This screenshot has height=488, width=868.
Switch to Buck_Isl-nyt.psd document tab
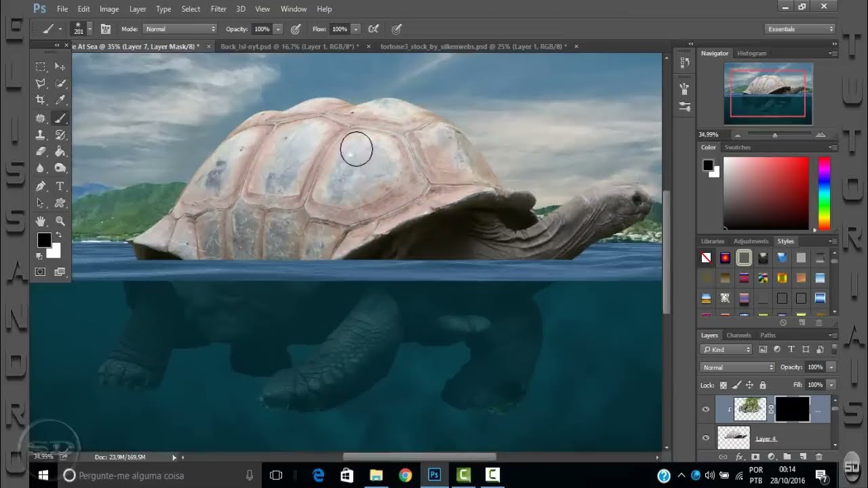pos(290,46)
